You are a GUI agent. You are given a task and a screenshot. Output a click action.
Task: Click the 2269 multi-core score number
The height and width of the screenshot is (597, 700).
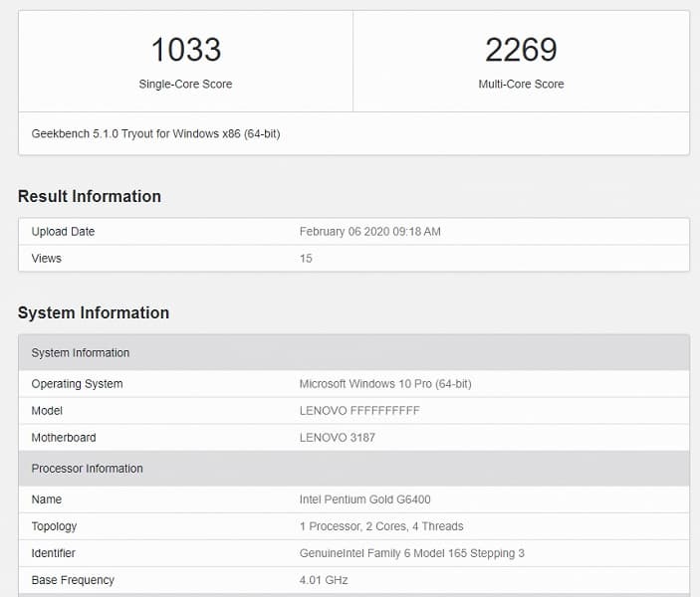(521, 50)
